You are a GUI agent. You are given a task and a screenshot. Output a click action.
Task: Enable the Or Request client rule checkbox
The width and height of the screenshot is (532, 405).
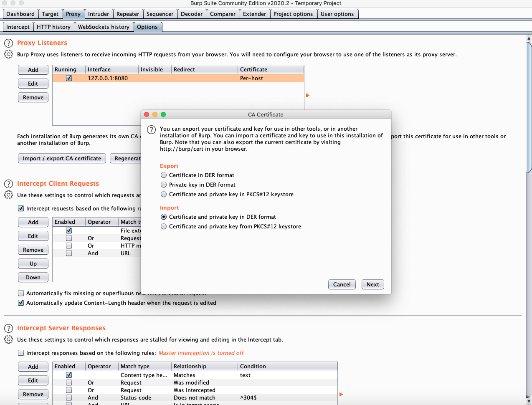click(69, 238)
